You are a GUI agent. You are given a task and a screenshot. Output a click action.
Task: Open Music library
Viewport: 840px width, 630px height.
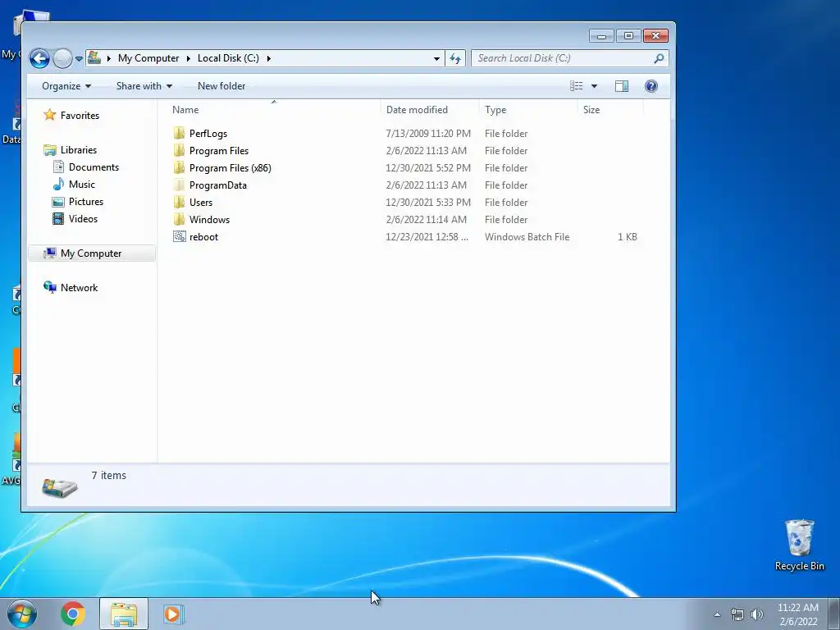[81, 185]
